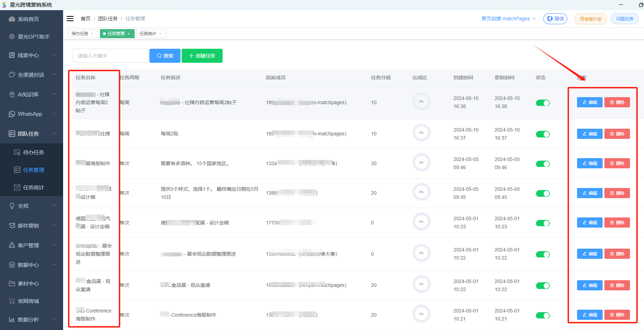This screenshot has height=330, width=644.
Task: Expand 线索中心 menu chevron
Action: click(54, 55)
